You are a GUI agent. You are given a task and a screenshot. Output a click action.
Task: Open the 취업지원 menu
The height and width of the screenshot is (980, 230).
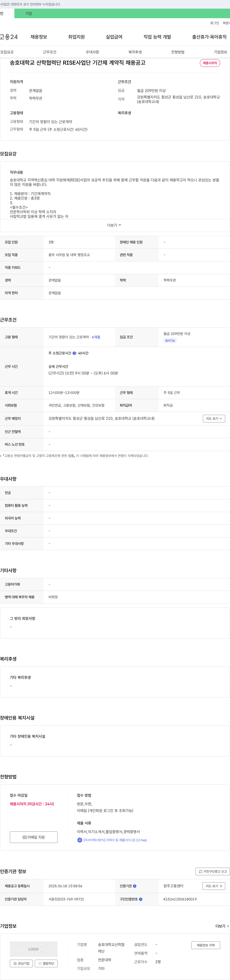tap(76, 37)
